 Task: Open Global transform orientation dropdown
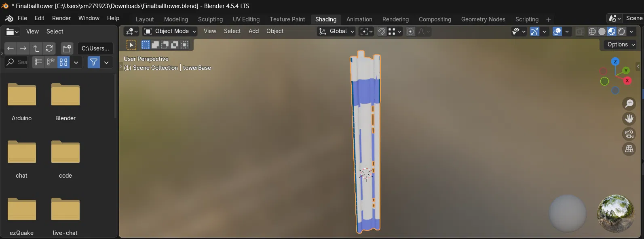pyautogui.click(x=336, y=31)
